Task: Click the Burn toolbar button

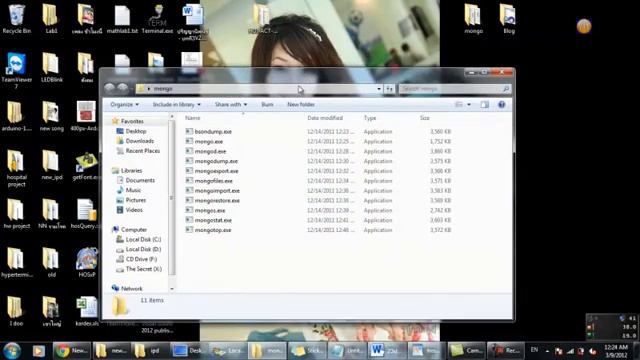Action: click(267, 104)
